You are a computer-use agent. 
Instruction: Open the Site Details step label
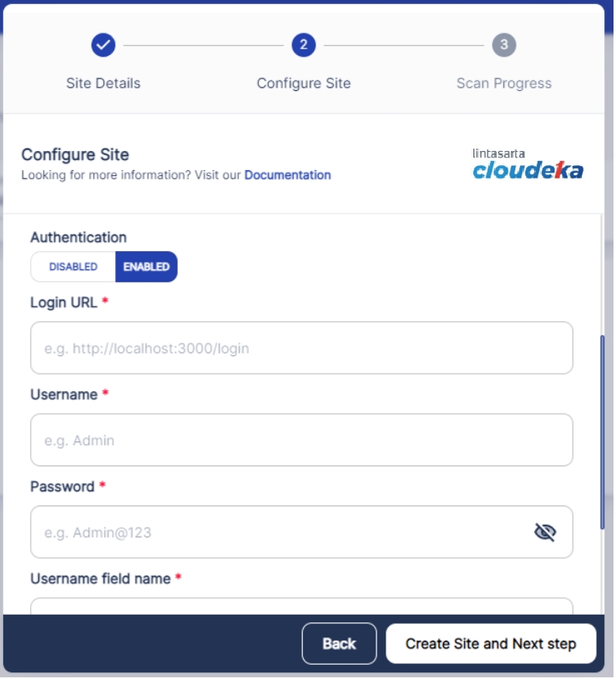pyautogui.click(x=104, y=83)
